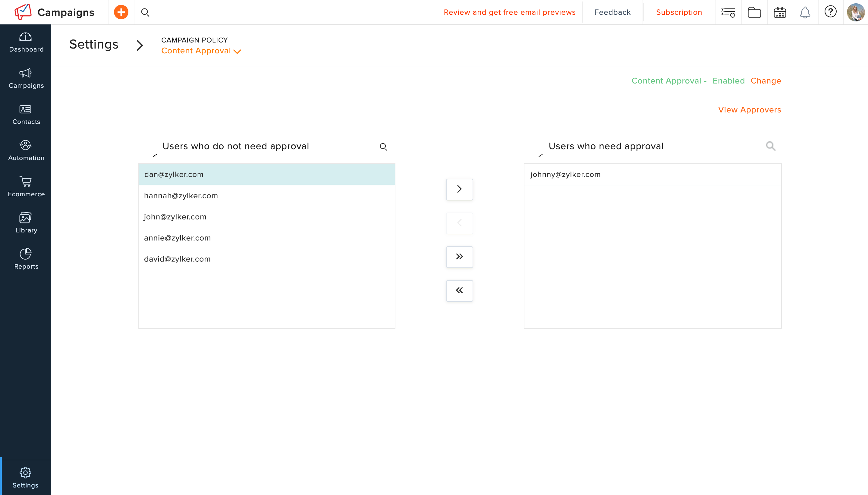Open the help question mark icon

click(x=830, y=12)
